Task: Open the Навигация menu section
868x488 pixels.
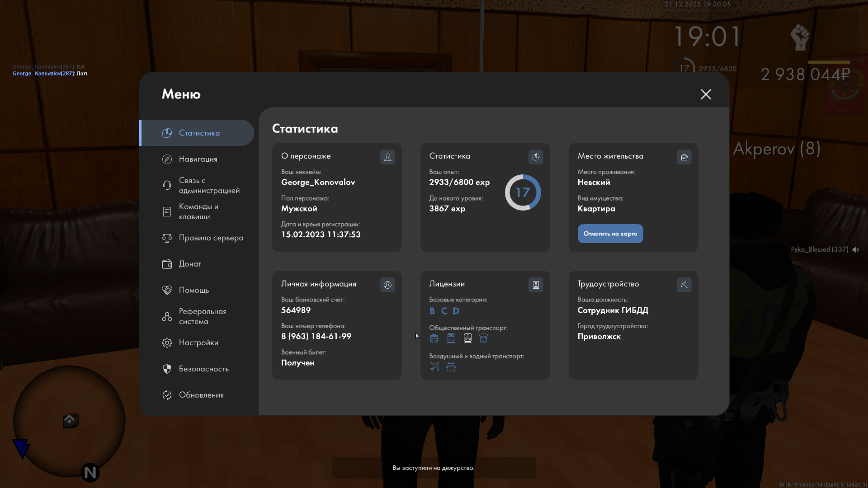Action: pos(198,159)
